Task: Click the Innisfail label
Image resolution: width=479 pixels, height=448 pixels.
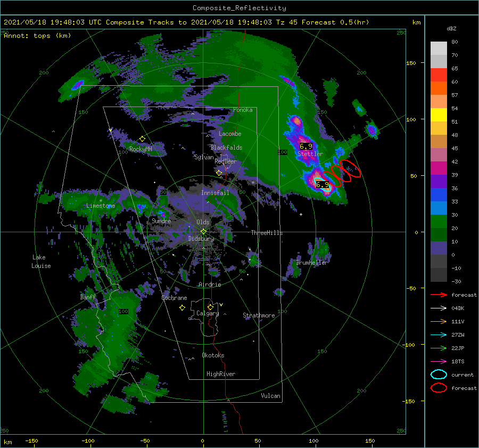Action: point(215,193)
